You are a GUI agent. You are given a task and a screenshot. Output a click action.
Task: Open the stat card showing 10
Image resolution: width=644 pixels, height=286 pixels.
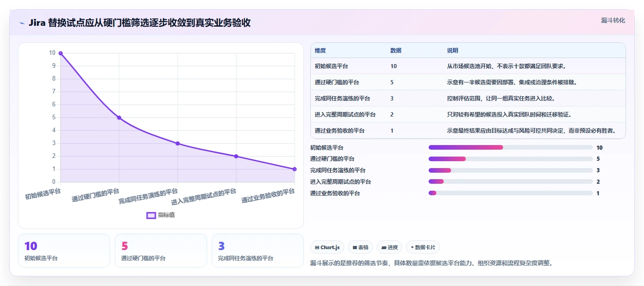pyautogui.click(x=64, y=251)
